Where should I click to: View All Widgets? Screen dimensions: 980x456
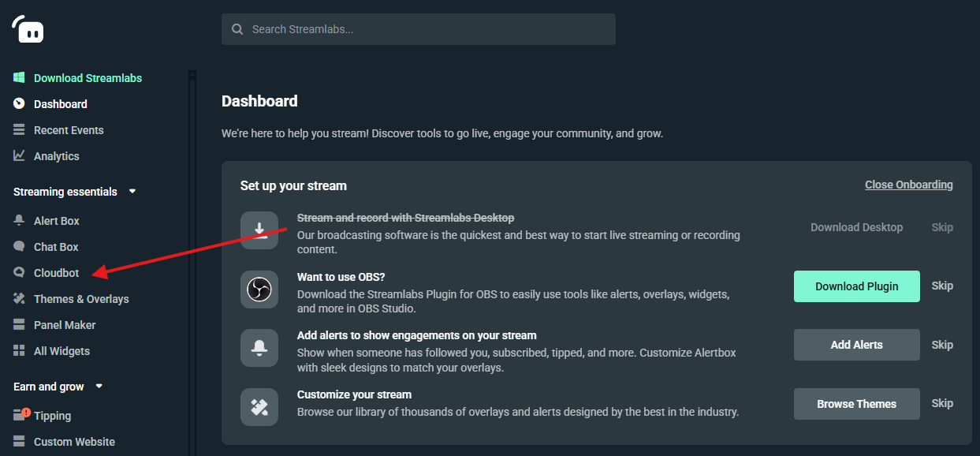[x=62, y=350]
